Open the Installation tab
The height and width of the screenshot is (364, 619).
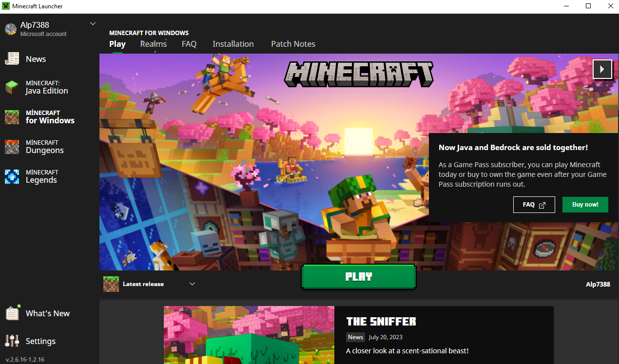[233, 44]
